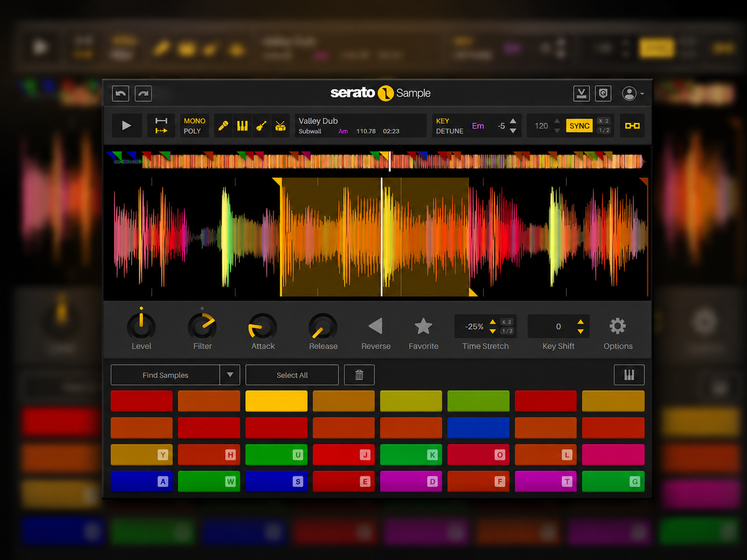The width and height of the screenshot is (747, 560).
Task: Enable POLY voice mode
Action: coord(192,131)
